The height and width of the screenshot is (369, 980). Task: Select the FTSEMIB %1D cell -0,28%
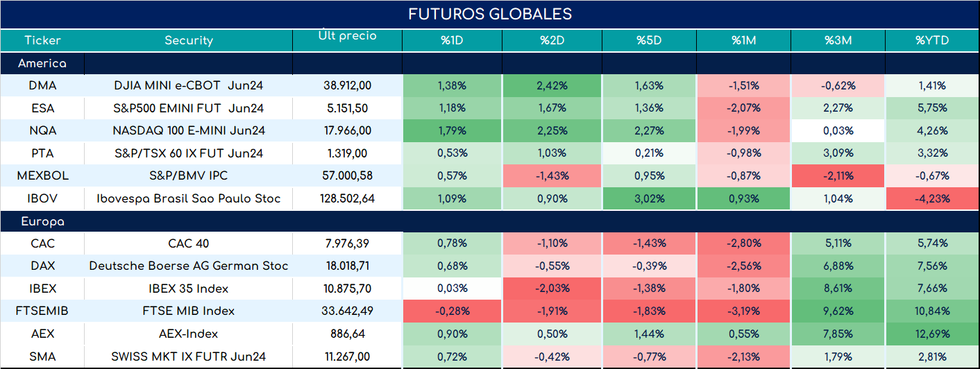click(452, 311)
